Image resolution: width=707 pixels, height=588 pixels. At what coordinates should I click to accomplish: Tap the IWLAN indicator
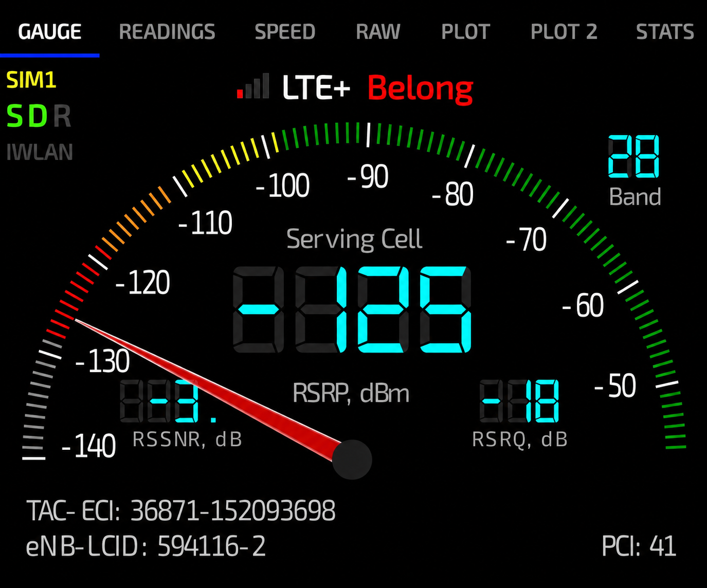pyautogui.click(x=40, y=152)
